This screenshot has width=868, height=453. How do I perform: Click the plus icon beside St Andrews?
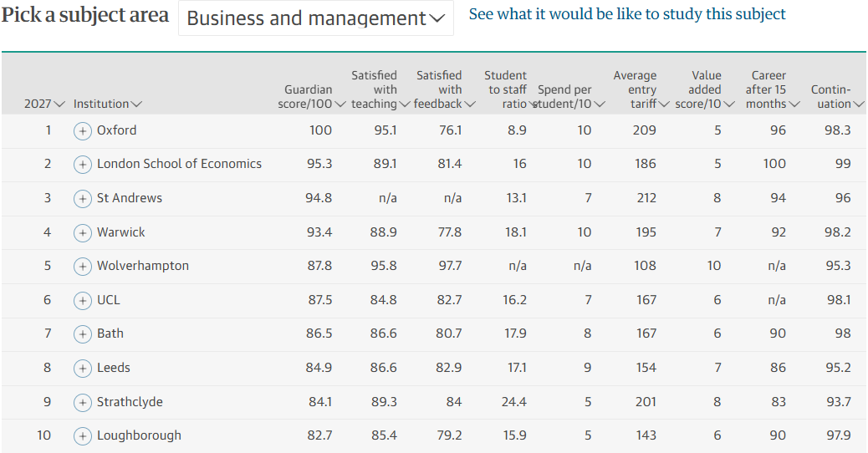pos(83,199)
